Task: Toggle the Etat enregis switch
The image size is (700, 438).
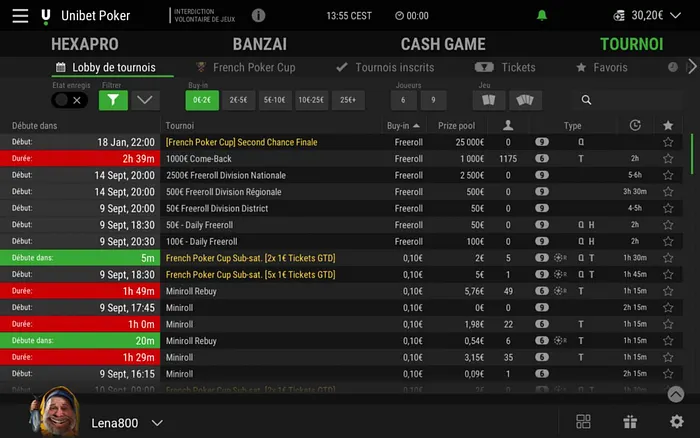Action: coord(69,100)
